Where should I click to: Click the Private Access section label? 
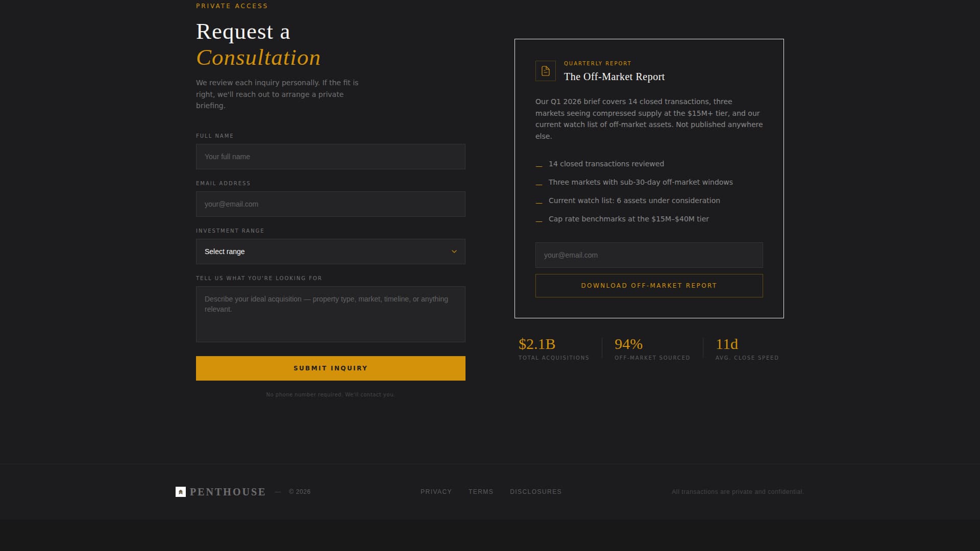pos(232,6)
